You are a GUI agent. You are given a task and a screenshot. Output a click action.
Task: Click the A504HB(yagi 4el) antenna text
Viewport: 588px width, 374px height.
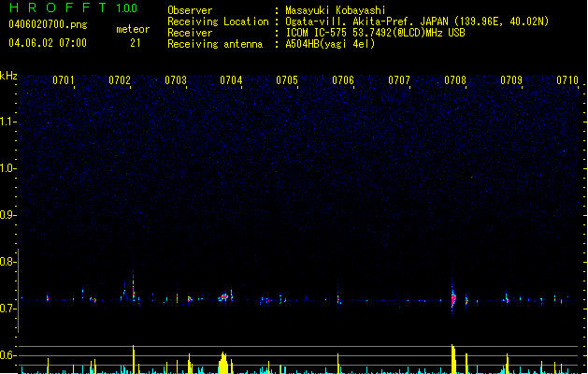pyautogui.click(x=330, y=44)
